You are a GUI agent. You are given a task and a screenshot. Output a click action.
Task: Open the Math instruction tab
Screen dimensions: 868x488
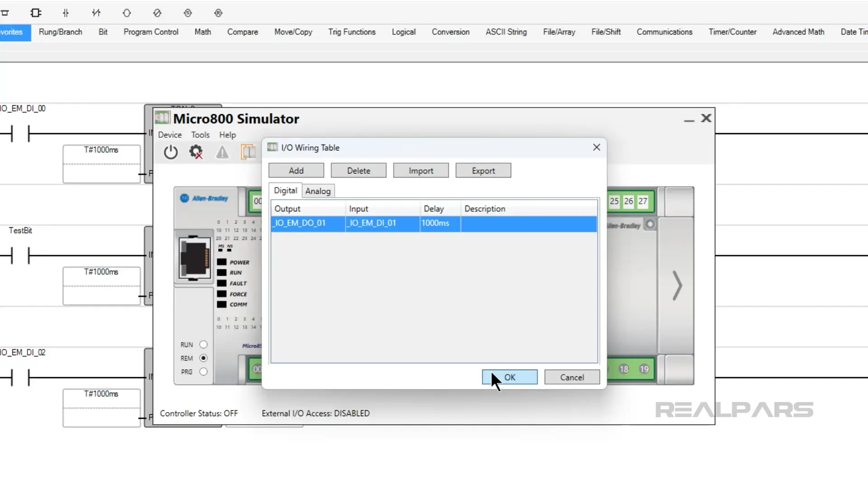point(203,32)
